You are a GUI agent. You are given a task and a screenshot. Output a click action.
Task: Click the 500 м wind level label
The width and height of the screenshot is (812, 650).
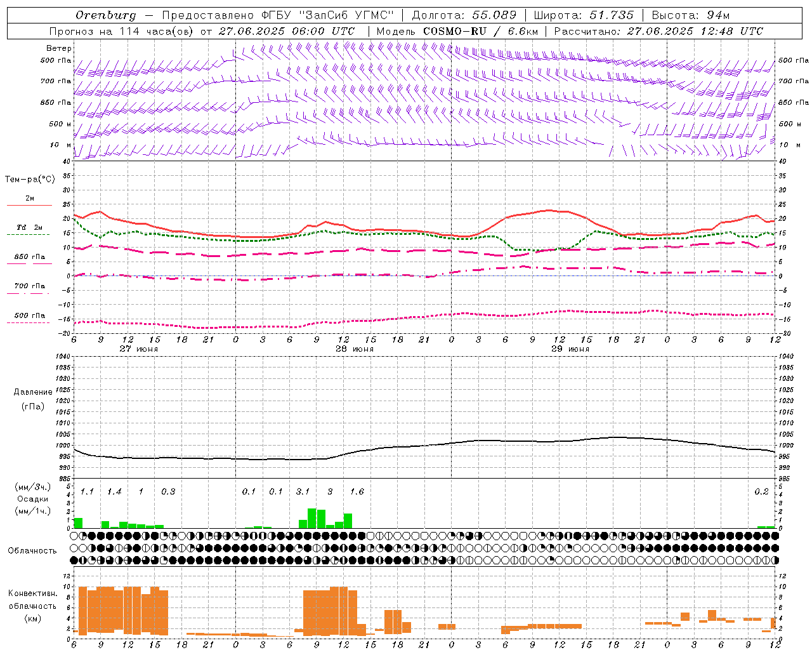[60, 124]
